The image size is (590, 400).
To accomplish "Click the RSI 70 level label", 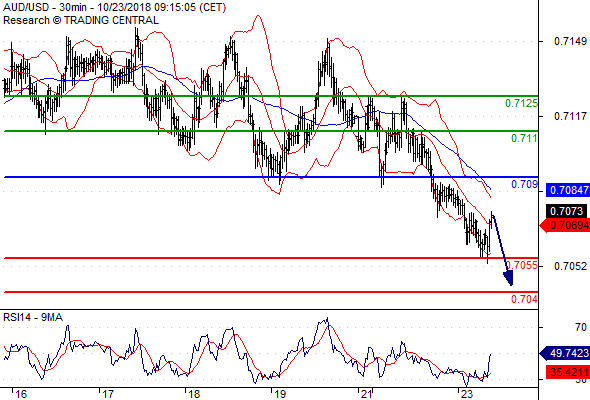I will (581, 327).
